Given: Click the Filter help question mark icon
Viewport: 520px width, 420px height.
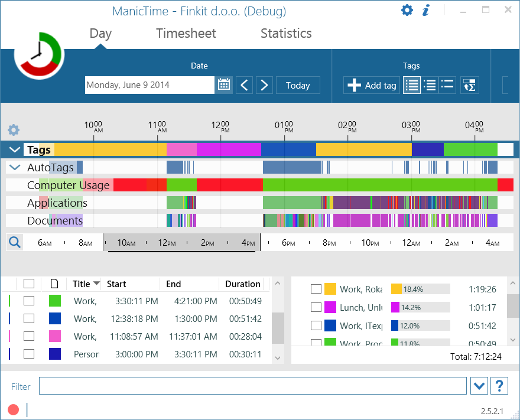Looking at the screenshot, I should pos(499,385).
